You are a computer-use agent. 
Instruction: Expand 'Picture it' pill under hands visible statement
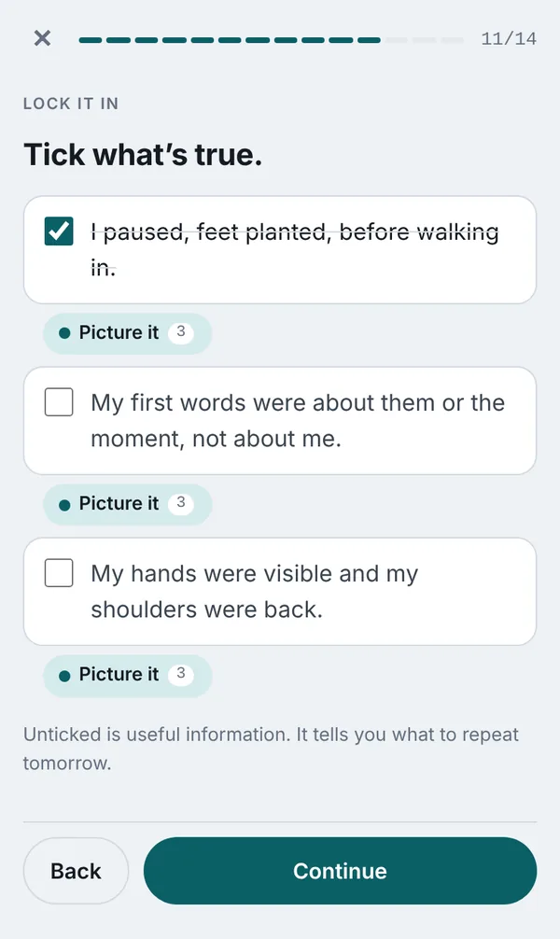pyautogui.click(x=127, y=675)
